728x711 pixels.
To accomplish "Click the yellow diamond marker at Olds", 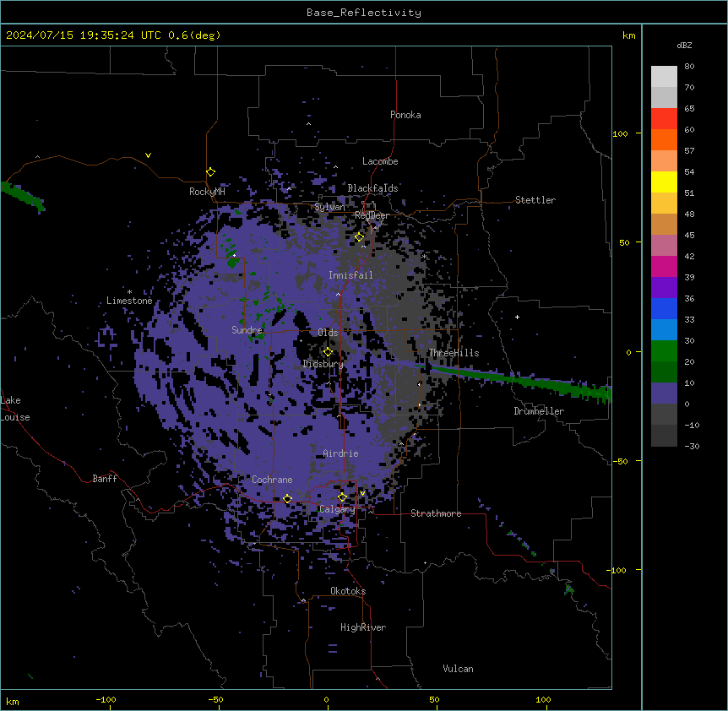I will [328, 352].
